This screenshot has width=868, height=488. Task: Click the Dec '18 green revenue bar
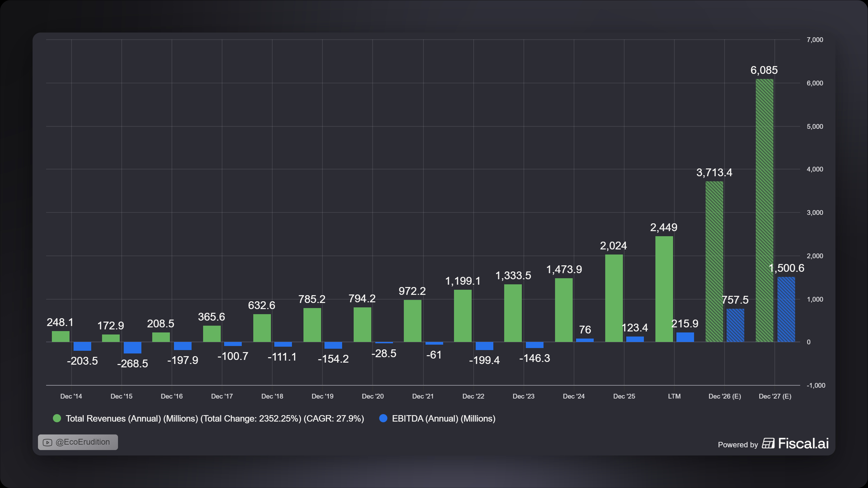pos(262,328)
